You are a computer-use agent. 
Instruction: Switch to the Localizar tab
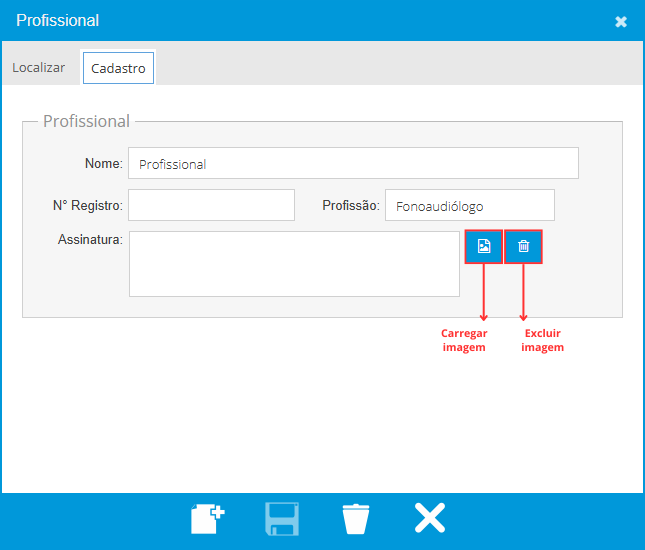pyautogui.click(x=39, y=68)
